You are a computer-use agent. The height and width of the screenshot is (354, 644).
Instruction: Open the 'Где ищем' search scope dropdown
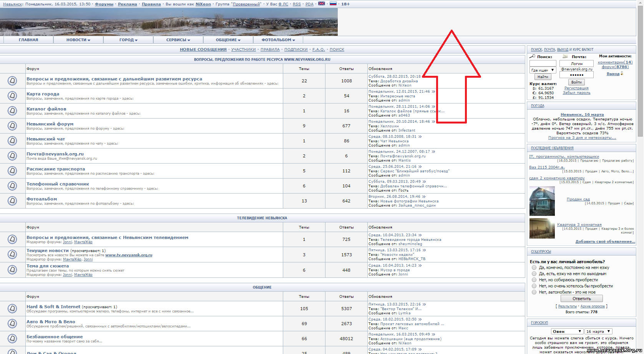[x=543, y=70]
